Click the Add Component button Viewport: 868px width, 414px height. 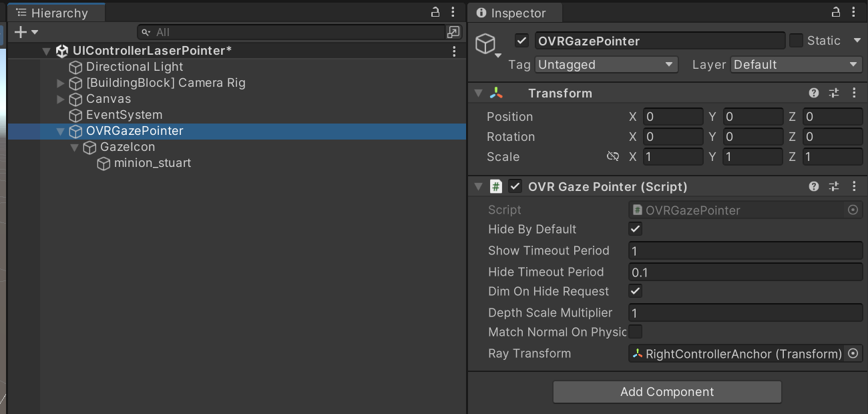coord(666,392)
